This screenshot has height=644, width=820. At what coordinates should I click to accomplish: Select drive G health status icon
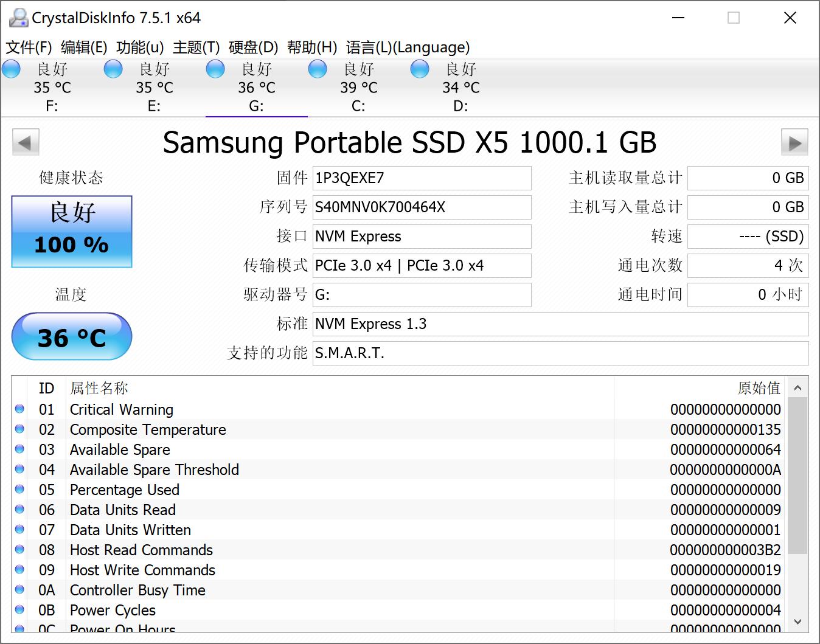(215, 69)
